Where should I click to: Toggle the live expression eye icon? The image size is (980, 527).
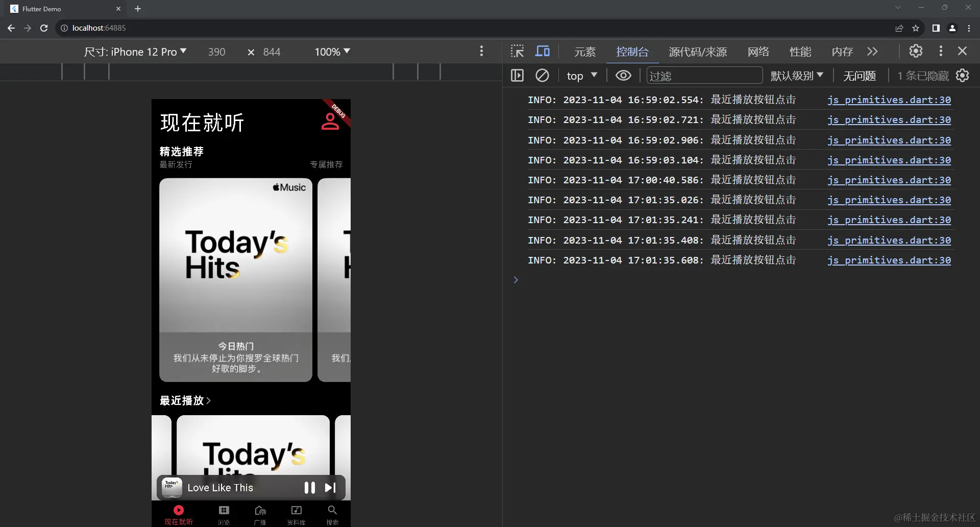coord(623,76)
